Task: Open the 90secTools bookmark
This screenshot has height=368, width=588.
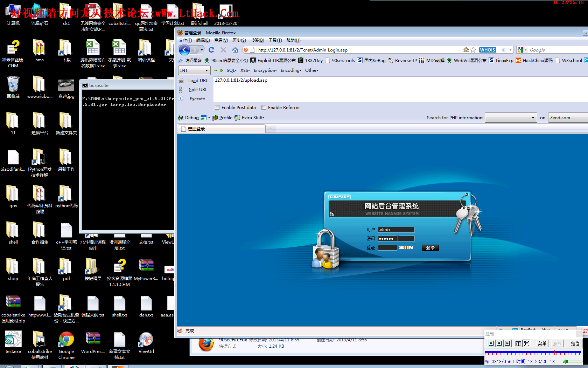Action: click(340, 61)
